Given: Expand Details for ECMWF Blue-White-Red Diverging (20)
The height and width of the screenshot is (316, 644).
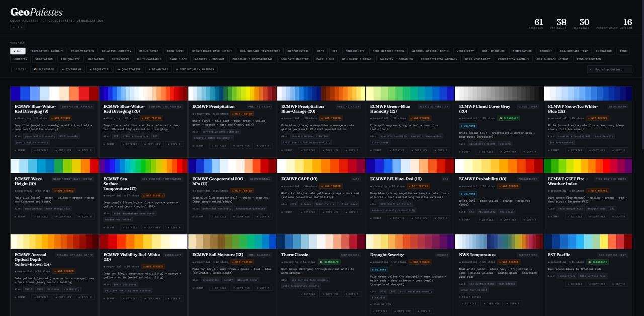Looking at the screenshot, I should point(130,144).
